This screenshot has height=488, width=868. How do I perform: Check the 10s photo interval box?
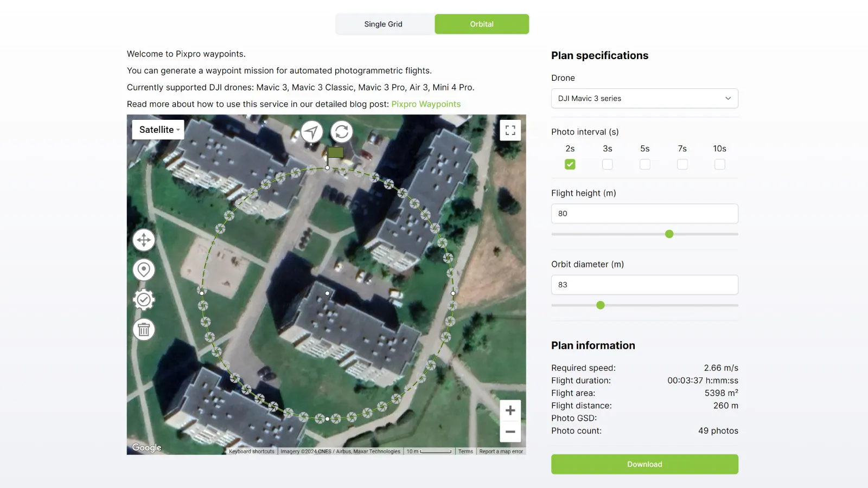click(x=719, y=164)
